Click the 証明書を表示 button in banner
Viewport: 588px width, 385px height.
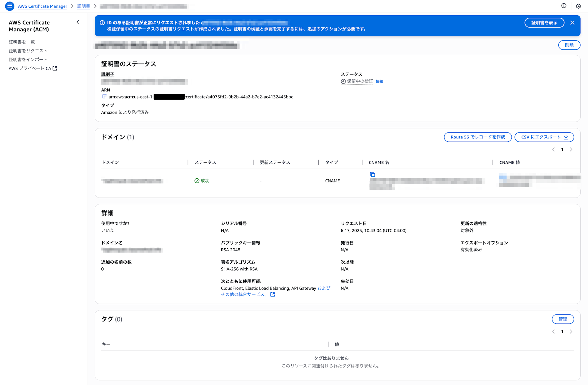point(544,23)
